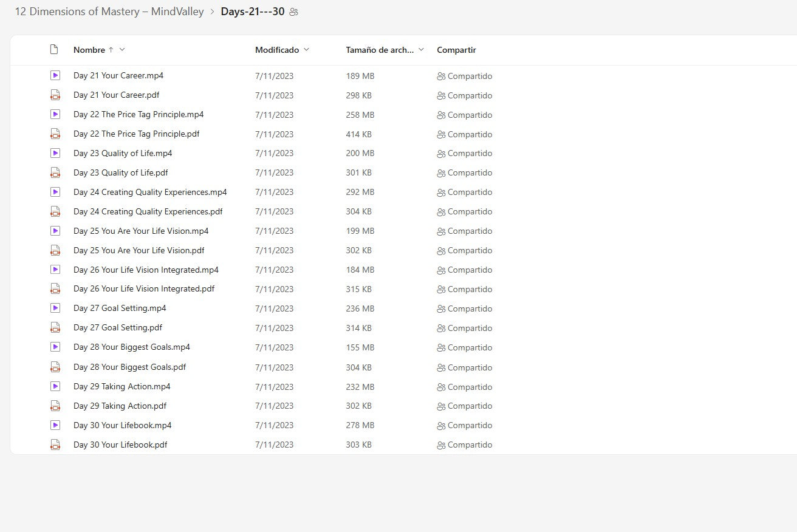Expand the Modificado column sort options
The width and height of the screenshot is (797, 532).
pyautogui.click(x=306, y=50)
